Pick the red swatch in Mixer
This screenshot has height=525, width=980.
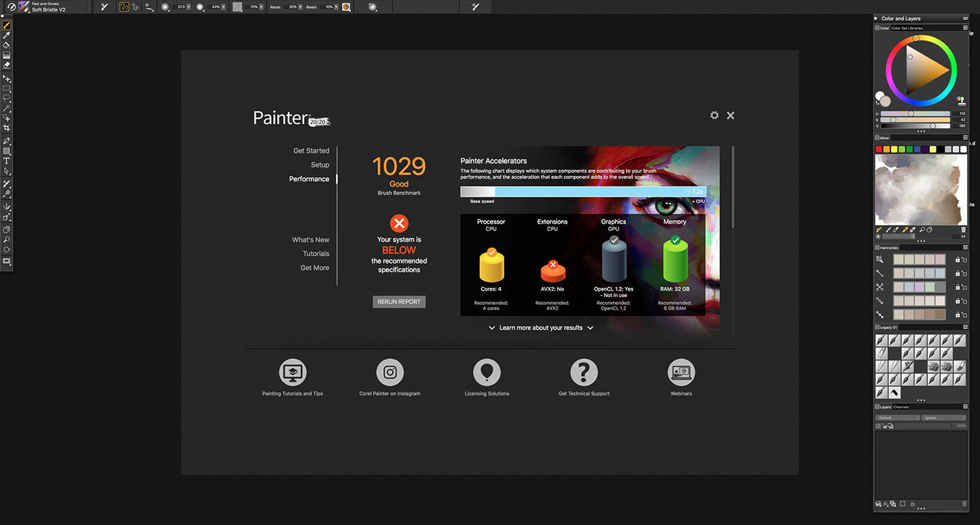click(879, 150)
